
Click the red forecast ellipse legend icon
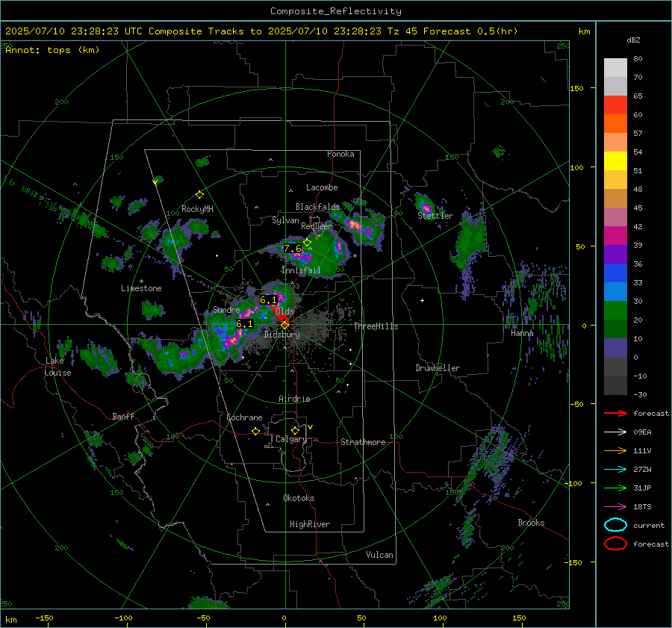click(615, 544)
